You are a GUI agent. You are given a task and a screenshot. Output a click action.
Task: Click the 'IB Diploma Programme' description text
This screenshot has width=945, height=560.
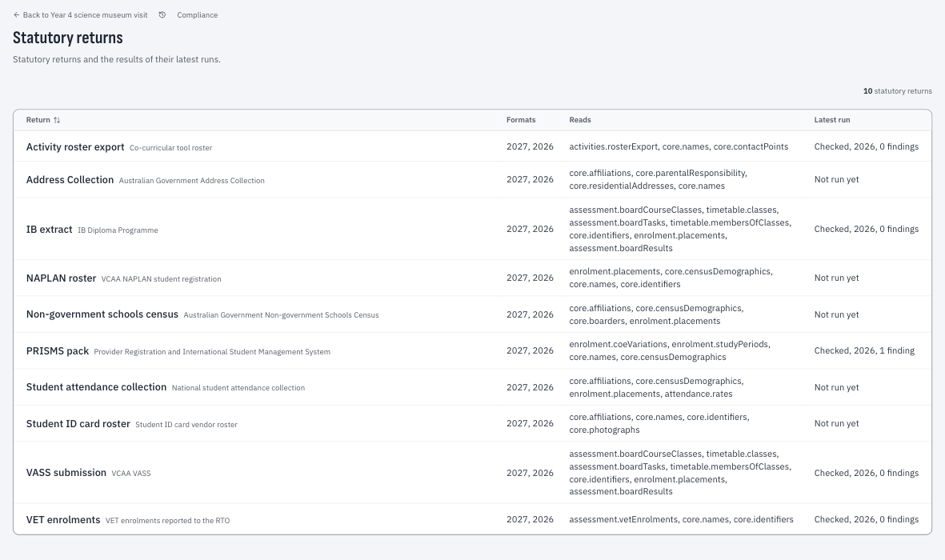(x=118, y=230)
